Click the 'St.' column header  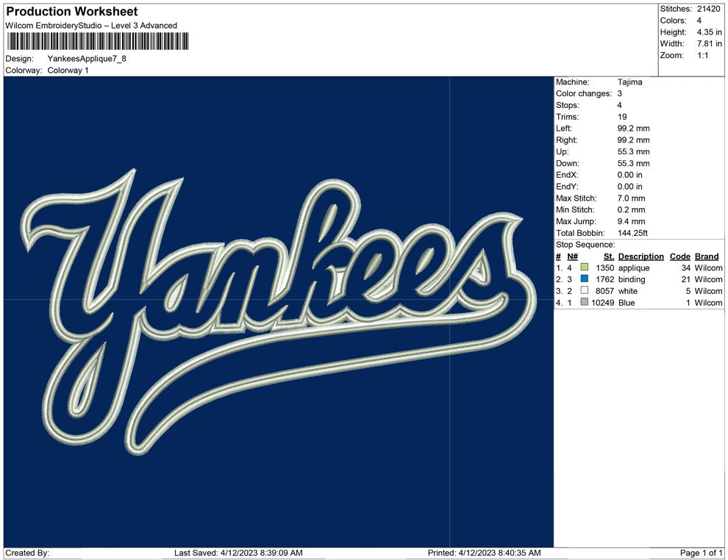[609, 256]
